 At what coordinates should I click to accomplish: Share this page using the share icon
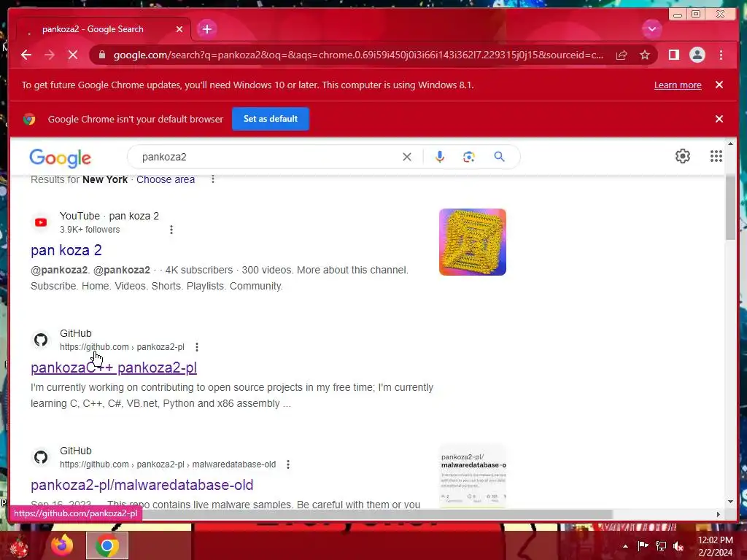click(622, 55)
